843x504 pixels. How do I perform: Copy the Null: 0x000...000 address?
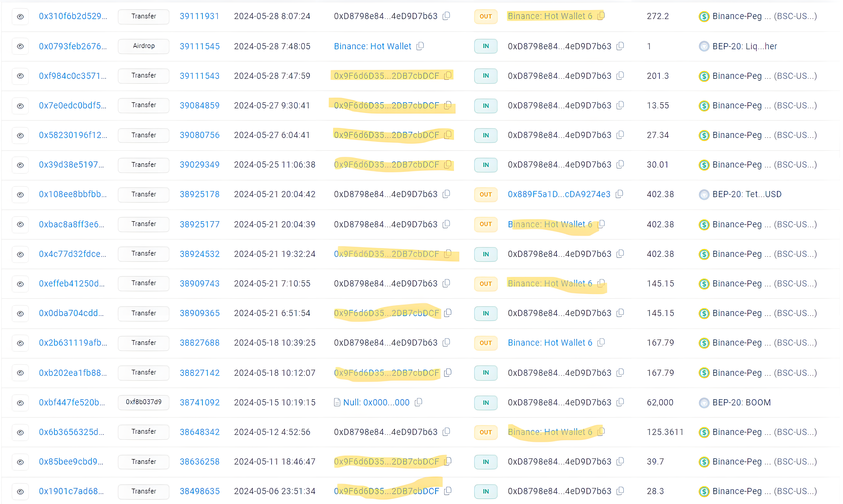click(419, 402)
